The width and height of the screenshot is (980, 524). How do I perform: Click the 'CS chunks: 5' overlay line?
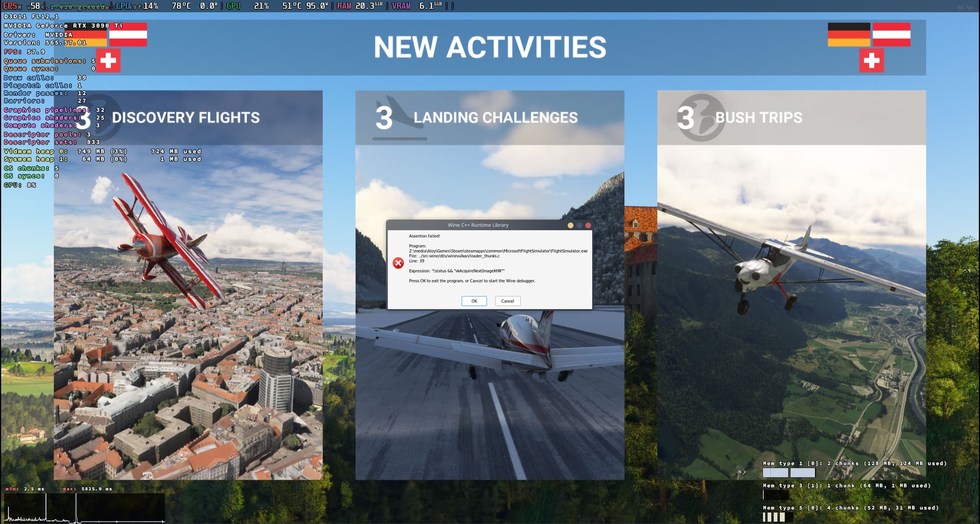[31, 169]
